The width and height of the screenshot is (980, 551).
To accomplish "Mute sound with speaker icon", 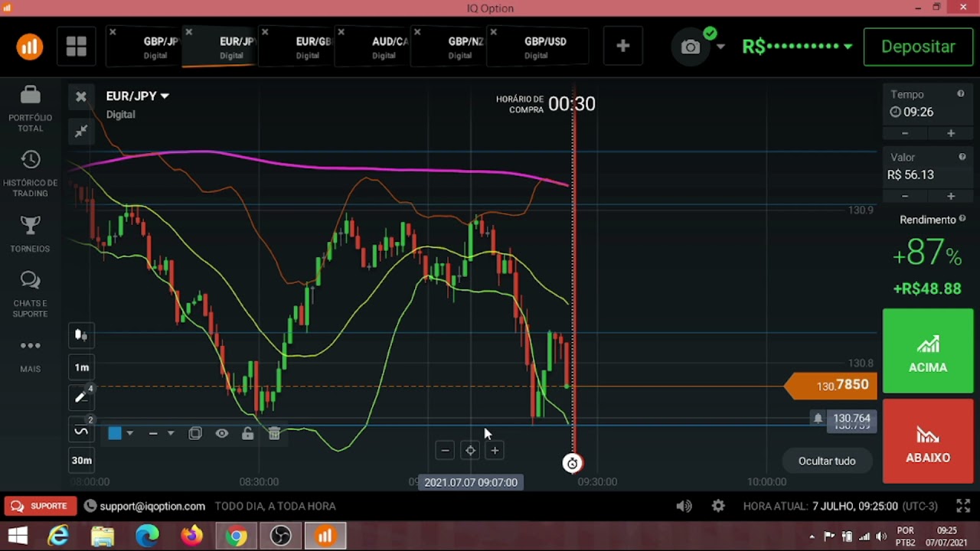I will tap(684, 506).
